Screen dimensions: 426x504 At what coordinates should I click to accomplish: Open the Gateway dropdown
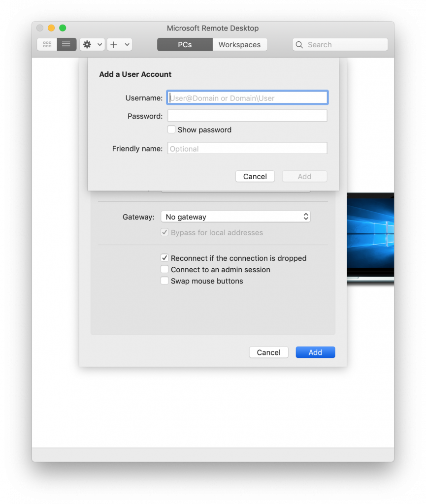(235, 217)
